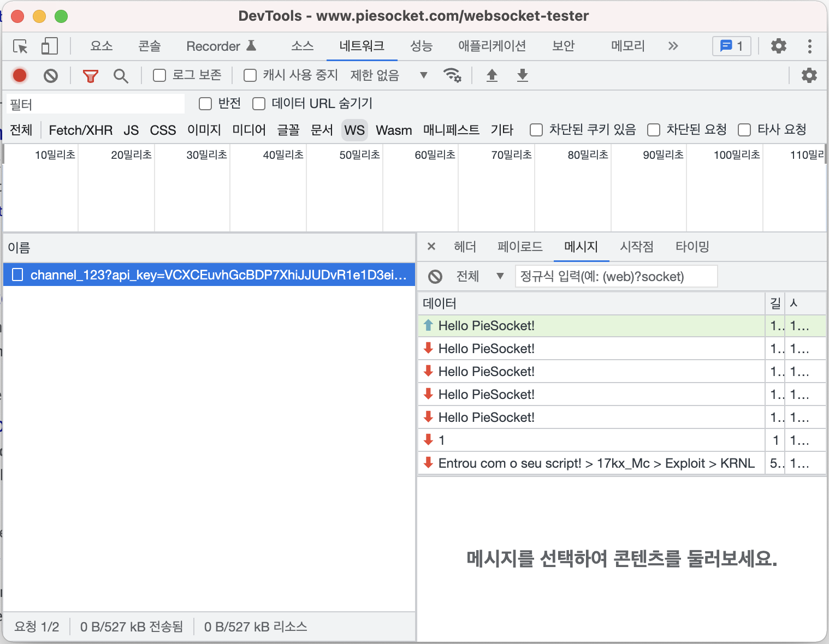Filter requests by Fetch/XHR
The image size is (829, 644).
(81, 130)
